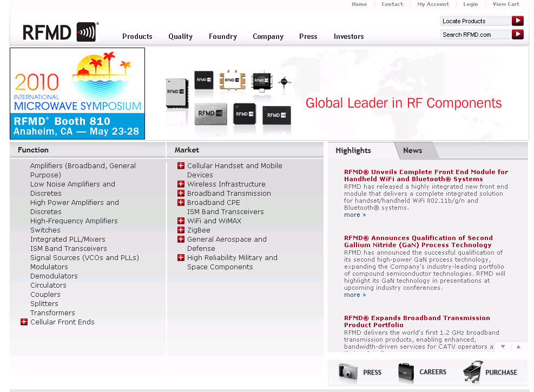The width and height of the screenshot is (534, 392).
Task: Click the Login link
Action: (470, 4)
